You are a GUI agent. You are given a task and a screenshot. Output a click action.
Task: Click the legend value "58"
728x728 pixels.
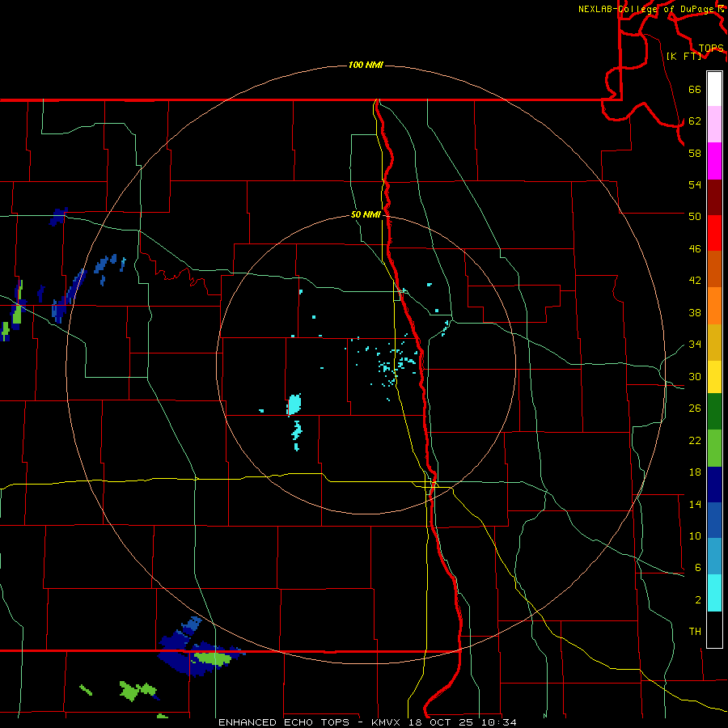[x=695, y=153]
